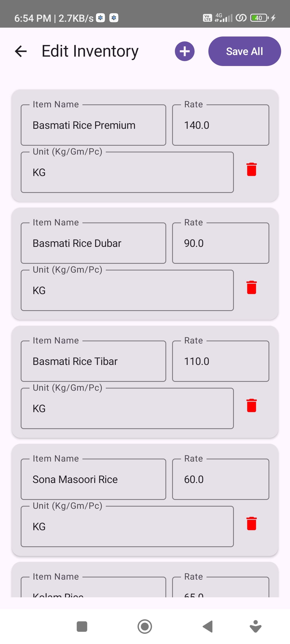Edit the 140.0 rate field
Screen dimensions: 290x644
[220, 125]
